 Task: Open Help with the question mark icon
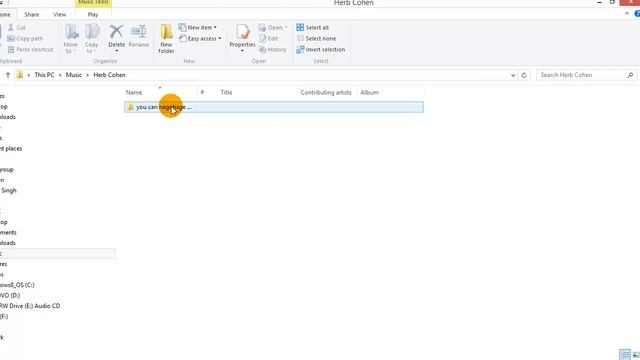637,14
